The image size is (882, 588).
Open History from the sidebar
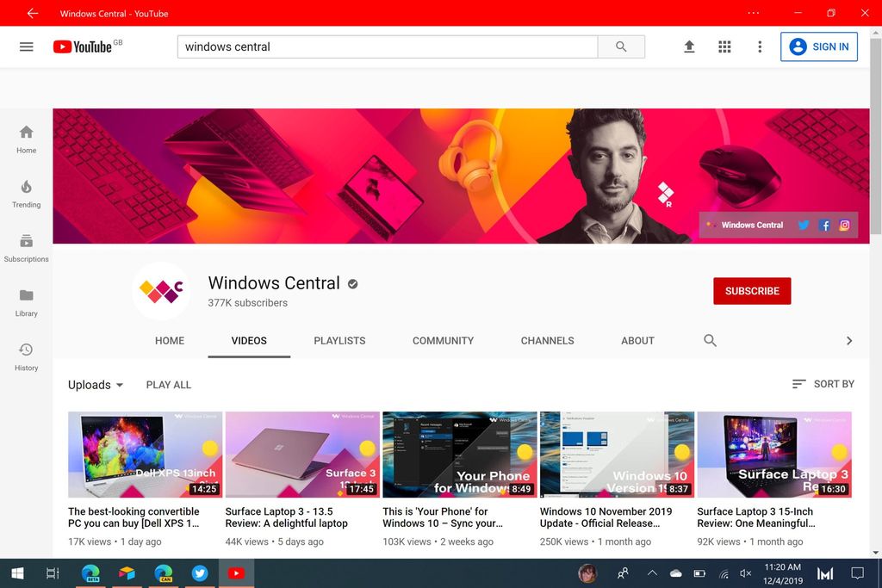point(26,356)
